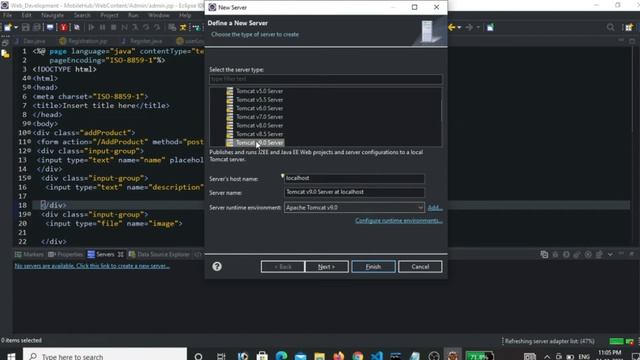This screenshot has height=360, width=640.
Task: Open Visual Studio Code from taskbar
Action: tap(377, 356)
